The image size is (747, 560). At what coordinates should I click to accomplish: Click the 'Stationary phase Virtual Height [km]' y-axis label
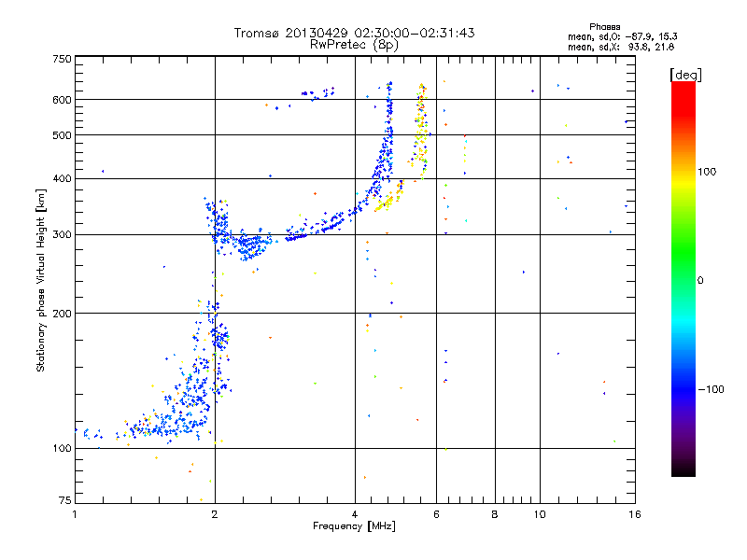point(40,280)
